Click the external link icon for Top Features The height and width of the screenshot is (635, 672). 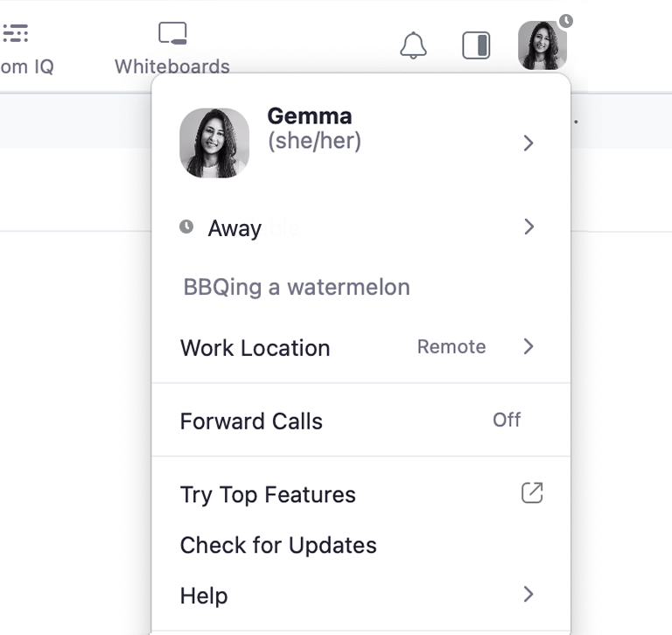(x=532, y=492)
